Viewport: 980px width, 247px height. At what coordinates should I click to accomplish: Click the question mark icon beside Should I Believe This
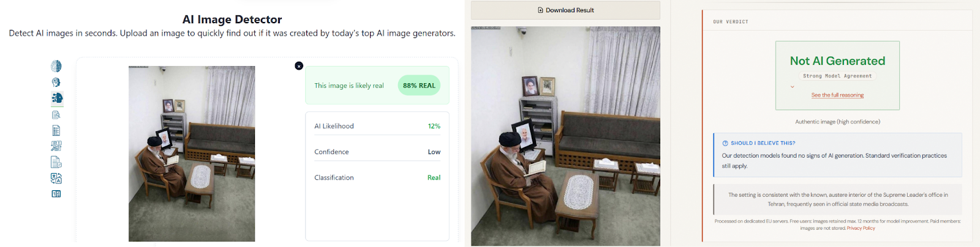coord(725,143)
